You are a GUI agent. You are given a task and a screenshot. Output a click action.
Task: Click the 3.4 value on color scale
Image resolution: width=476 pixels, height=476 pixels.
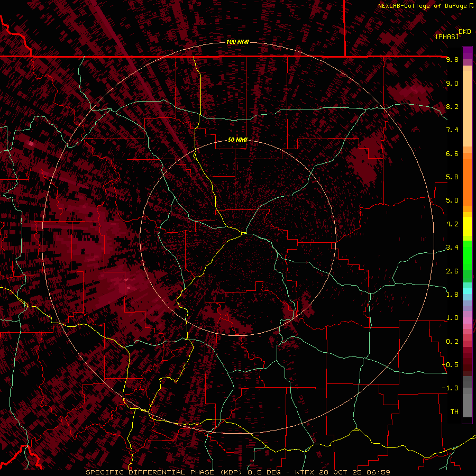coord(452,248)
